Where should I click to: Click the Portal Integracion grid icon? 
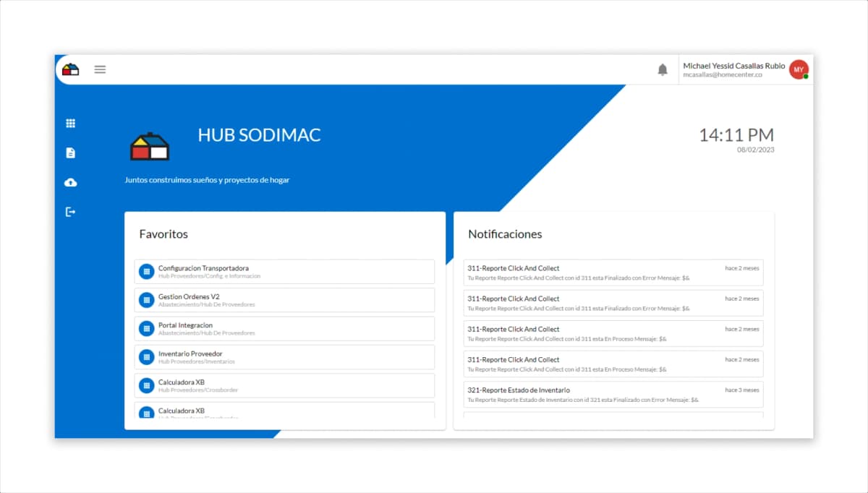[x=147, y=329]
